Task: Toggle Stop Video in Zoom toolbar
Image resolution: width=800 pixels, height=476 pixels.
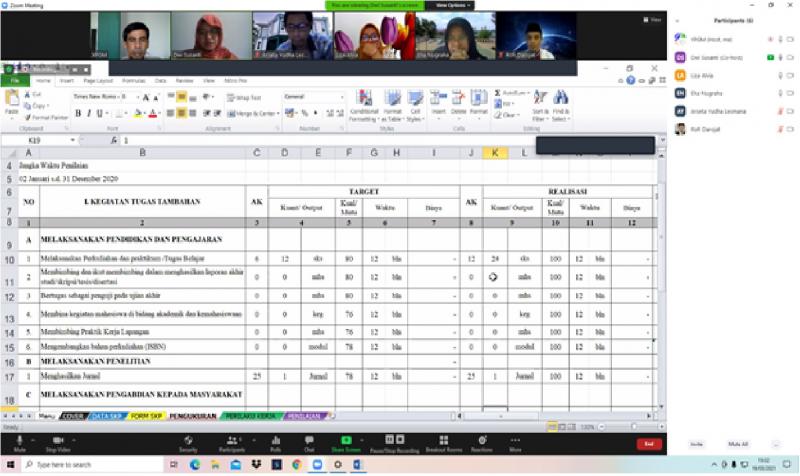Action: (59, 440)
